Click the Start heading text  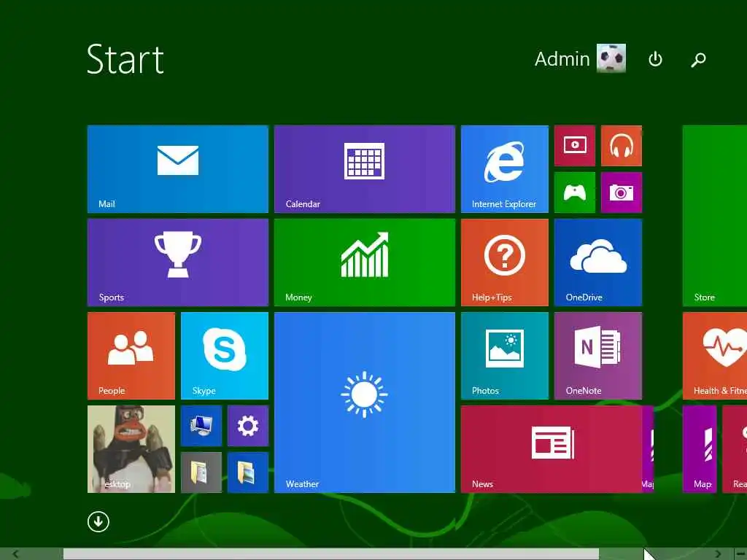(x=125, y=59)
